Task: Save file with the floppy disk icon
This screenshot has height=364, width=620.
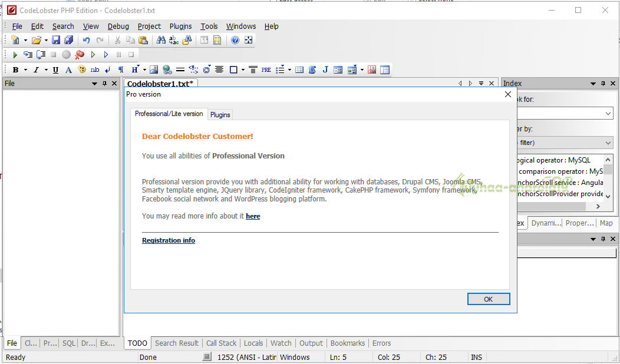Action: point(56,40)
